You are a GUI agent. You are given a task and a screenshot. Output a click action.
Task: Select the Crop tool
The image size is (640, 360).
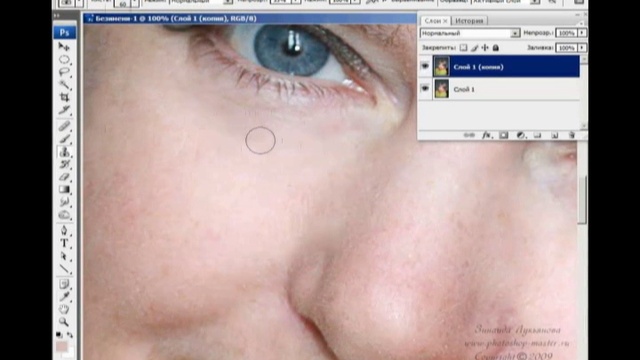64,97
